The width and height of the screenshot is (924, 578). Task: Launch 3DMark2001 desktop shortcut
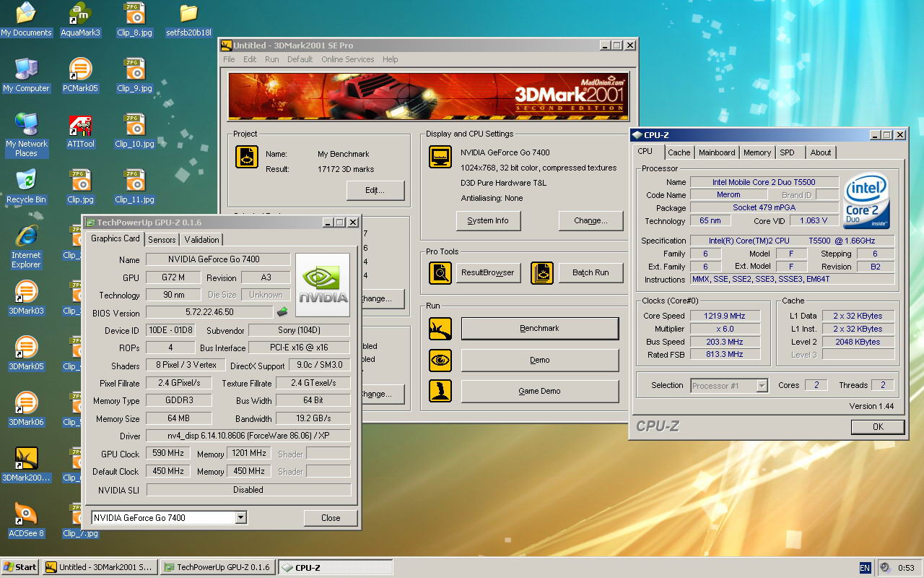(26, 465)
